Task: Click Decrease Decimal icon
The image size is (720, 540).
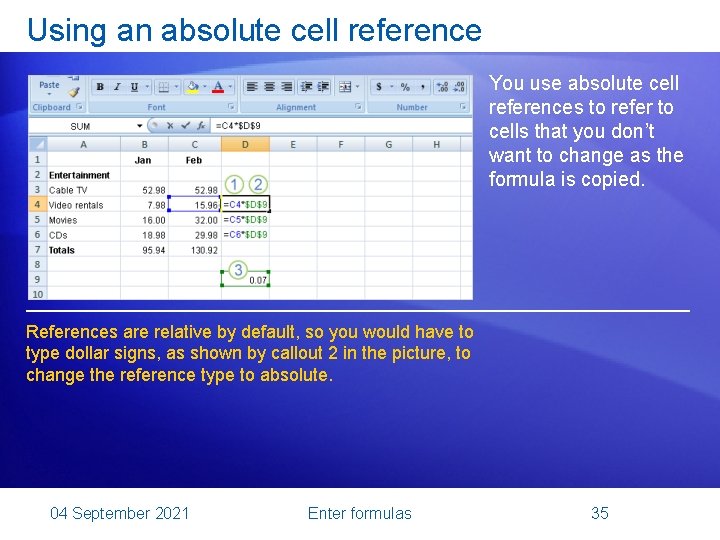Action: [459, 87]
